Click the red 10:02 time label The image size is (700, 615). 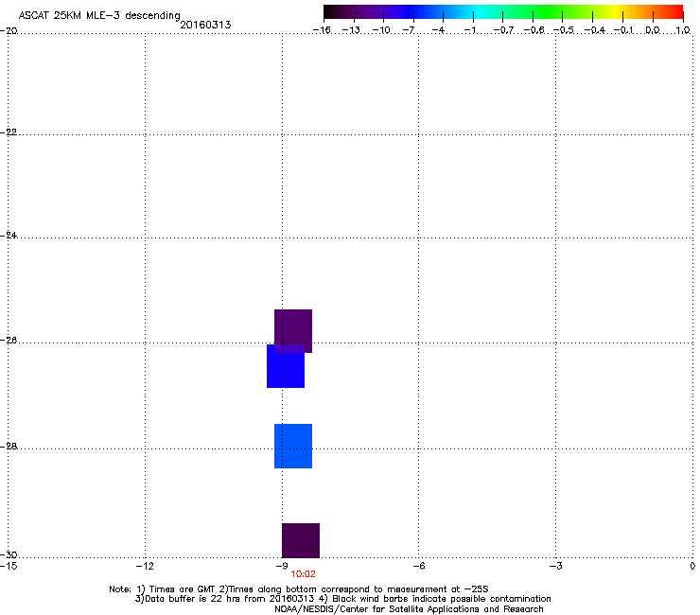(303, 574)
